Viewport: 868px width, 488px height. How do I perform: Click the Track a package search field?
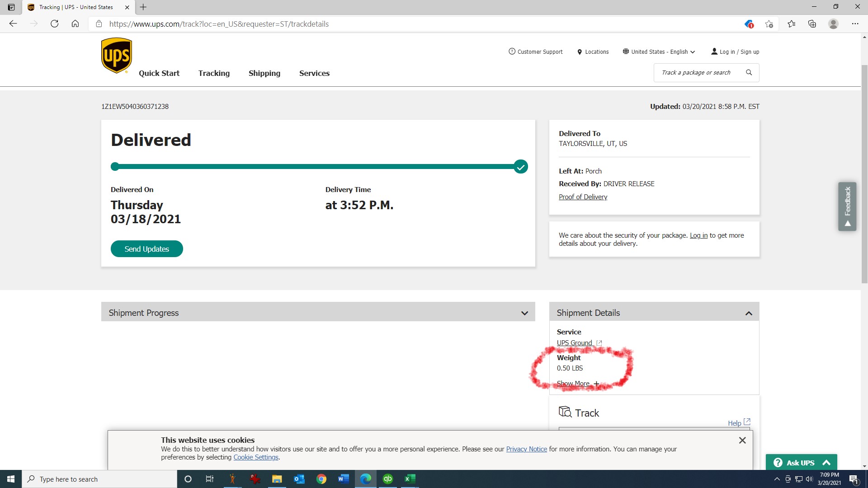696,72
